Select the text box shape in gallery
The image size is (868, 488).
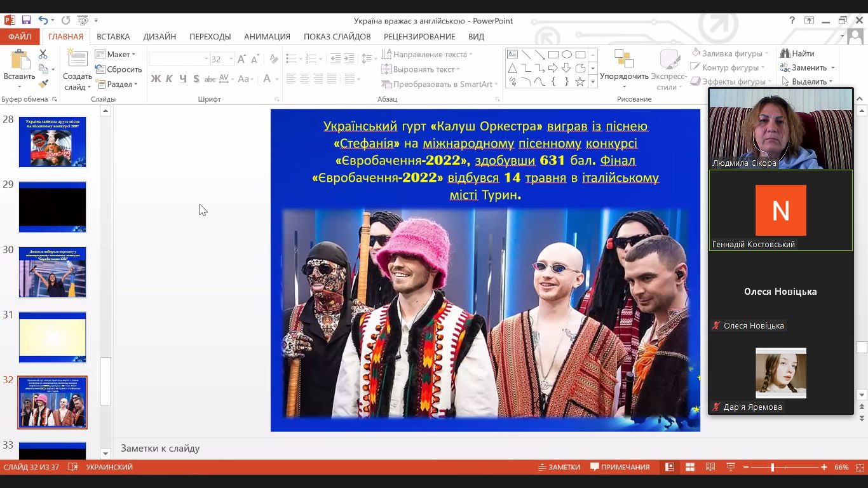[x=512, y=55]
